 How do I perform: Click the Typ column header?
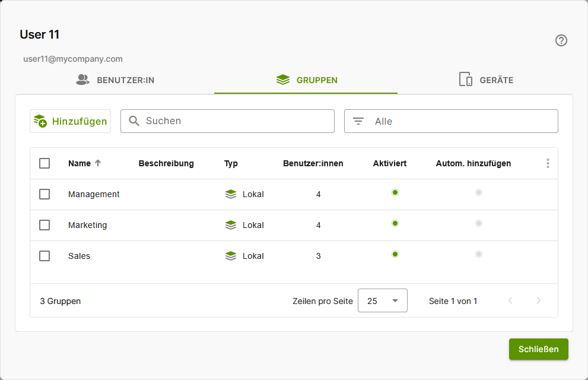click(231, 163)
